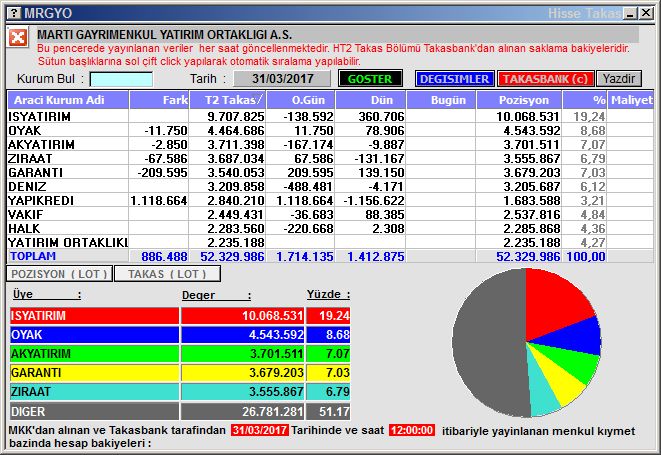
Task: Click the green AKYATIRIM legend bar
Action: click(x=94, y=353)
